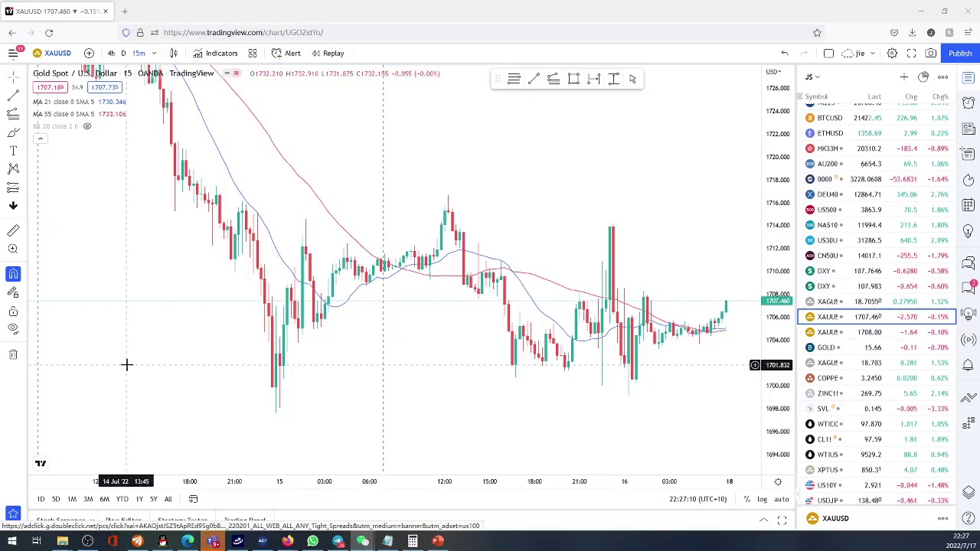This screenshot has width=980, height=551.
Task: Expand the jie layout name dropdown
Action: pos(871,53)
